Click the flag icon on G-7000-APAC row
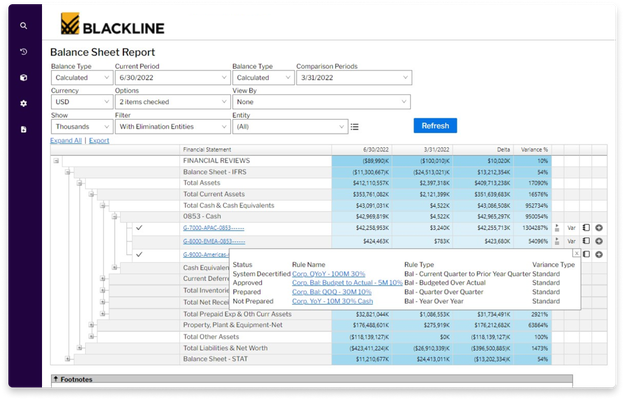The image size is (624, 400). pos(557,228)
